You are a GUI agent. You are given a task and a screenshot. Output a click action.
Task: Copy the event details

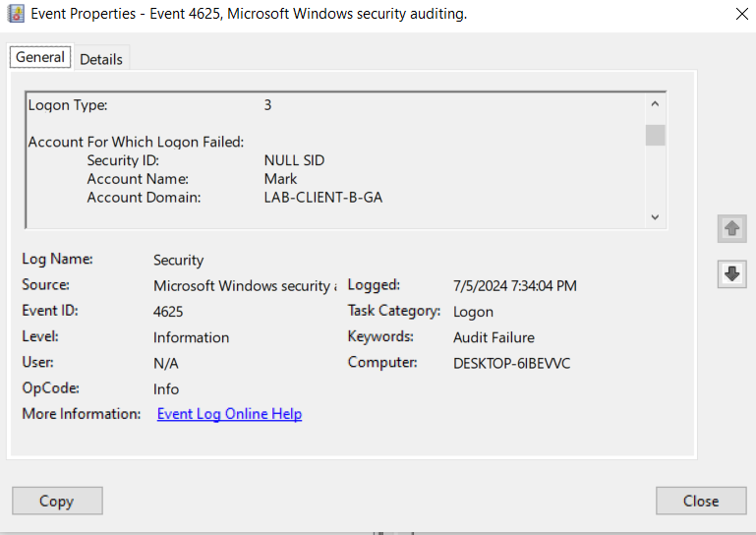pos(57,501)
